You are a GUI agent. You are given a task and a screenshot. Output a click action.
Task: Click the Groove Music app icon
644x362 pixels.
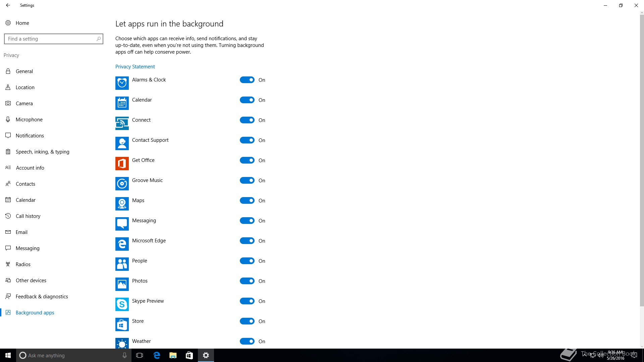coord(122,184)
